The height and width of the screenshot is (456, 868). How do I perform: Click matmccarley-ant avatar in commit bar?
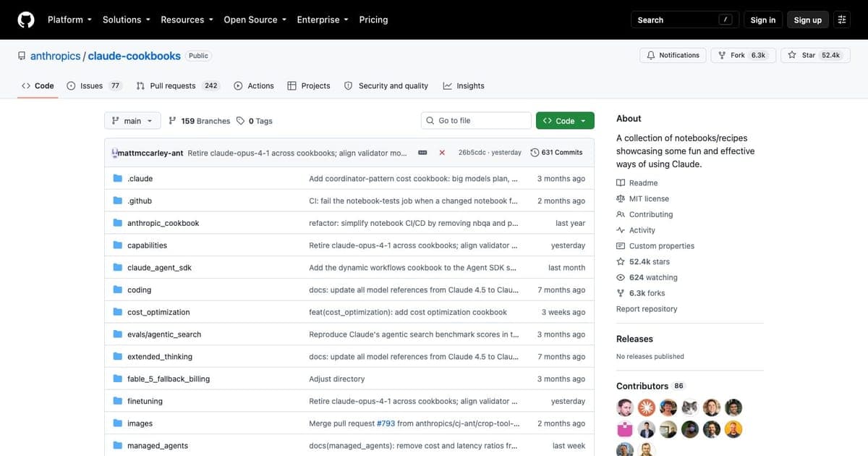[x=115, y=153]
